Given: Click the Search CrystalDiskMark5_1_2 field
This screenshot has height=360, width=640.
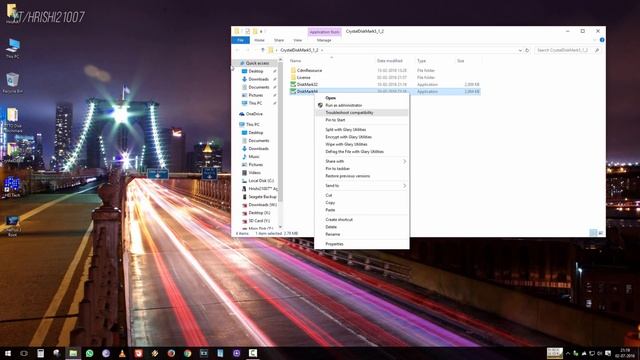Looking at the screenshot, I should pos(567,50).
